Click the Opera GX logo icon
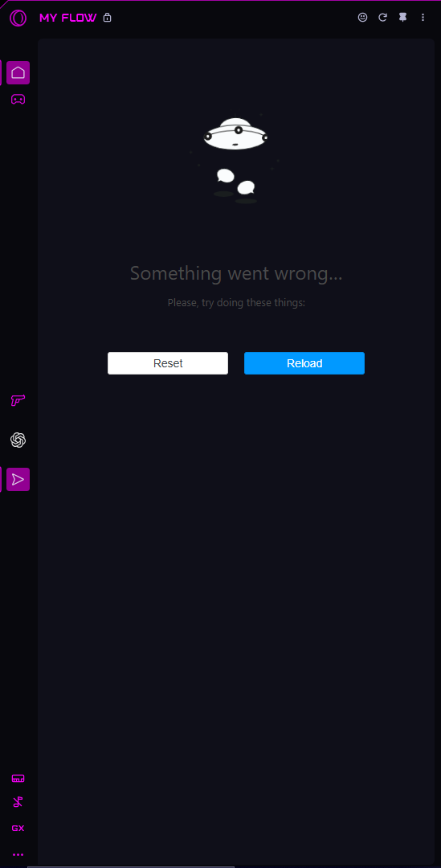Screen dimensions: 441x868 click(18, 18)
